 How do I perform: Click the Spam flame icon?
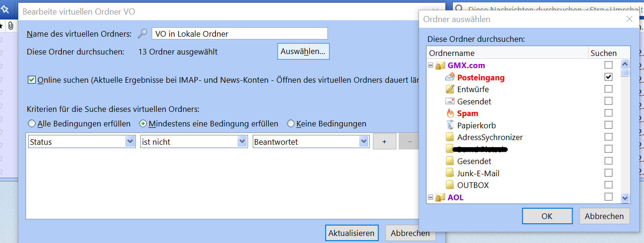(x=450, y=113)
